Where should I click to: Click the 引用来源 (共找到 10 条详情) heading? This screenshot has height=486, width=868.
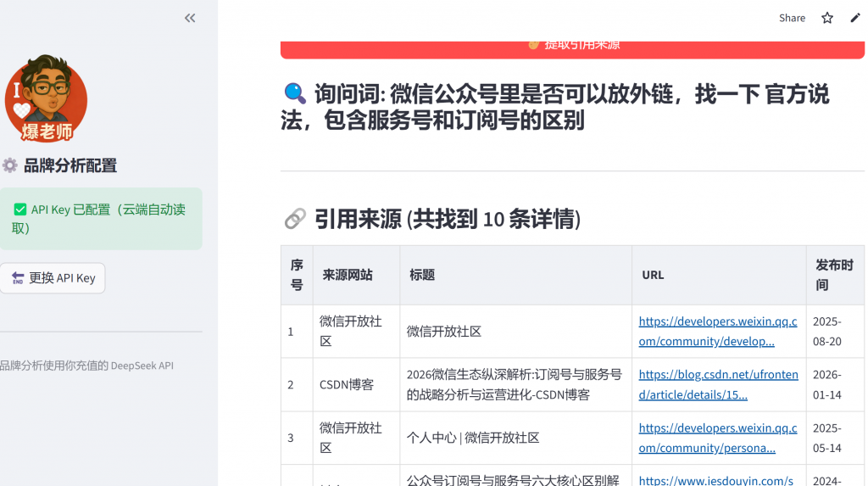click(448, 219)
